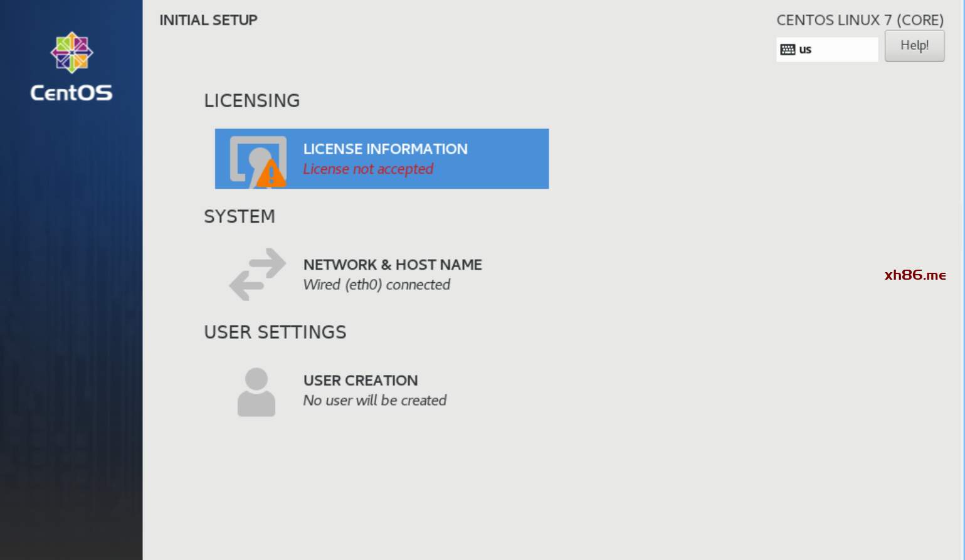
Task: Open the LICENSE INFORMATION title
Action: (385, 149)
